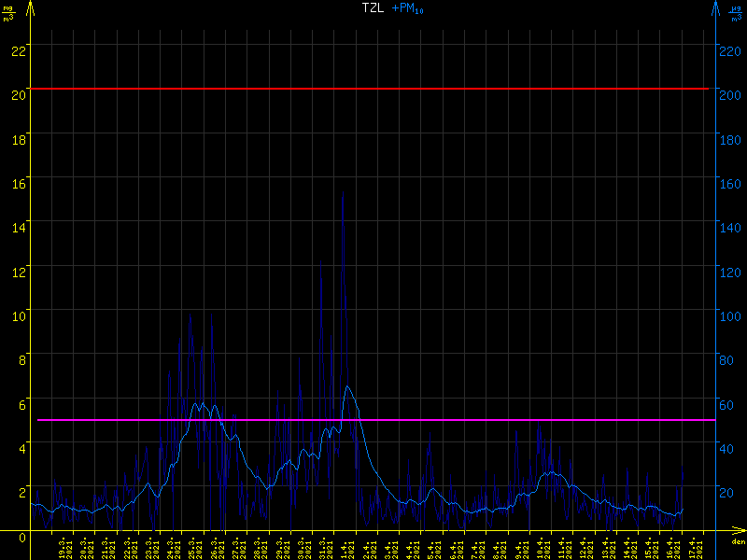This screenshot has width=747, height=560.
Task: Click the left axis value 22
Action: pos(16,49)
